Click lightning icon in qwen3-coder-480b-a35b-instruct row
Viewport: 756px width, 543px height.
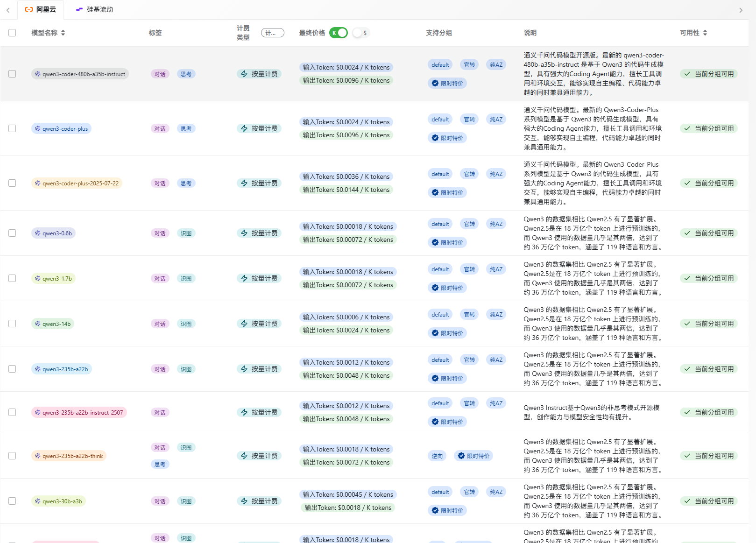click(244, 74)
